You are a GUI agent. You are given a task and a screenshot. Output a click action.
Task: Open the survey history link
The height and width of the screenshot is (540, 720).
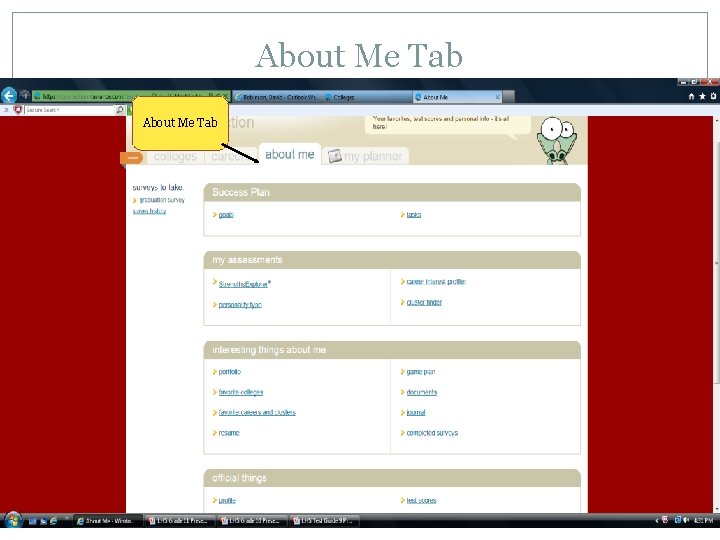click(149, 211)
